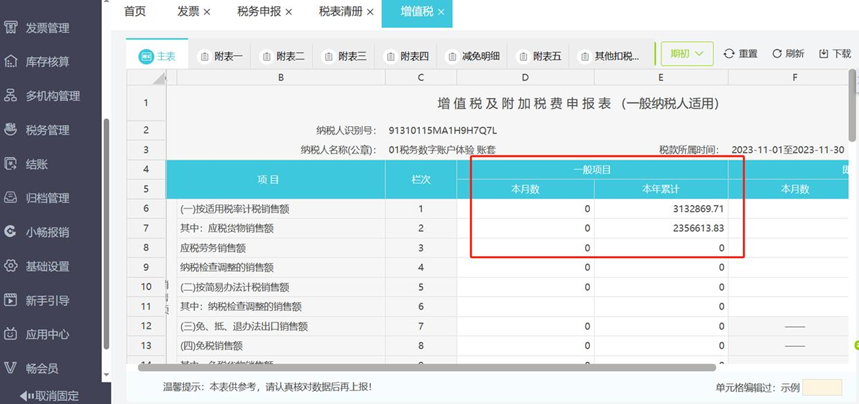Select the 减免明细 sheet tab

[x=473, y=56]
